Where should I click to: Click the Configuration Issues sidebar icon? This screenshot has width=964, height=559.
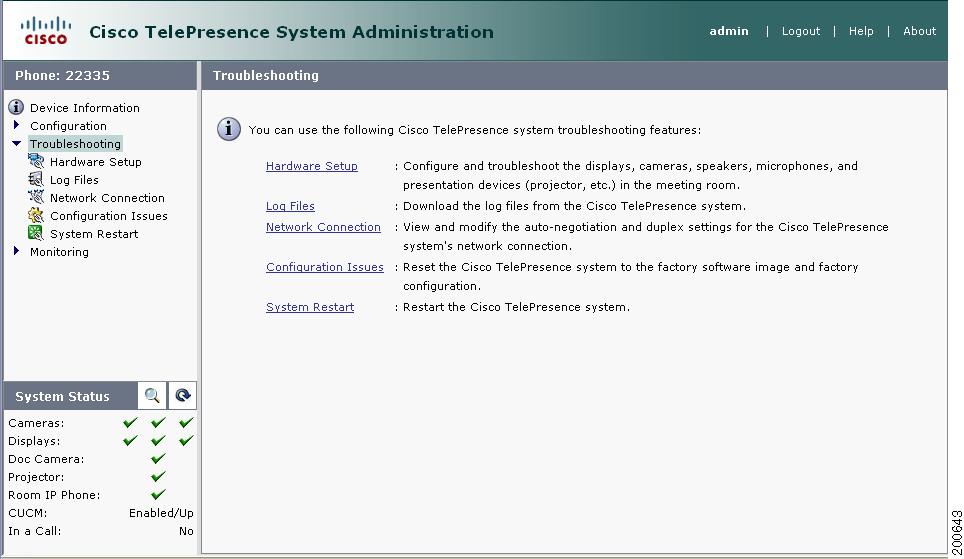pyautogui.click(x=36, y=215)
